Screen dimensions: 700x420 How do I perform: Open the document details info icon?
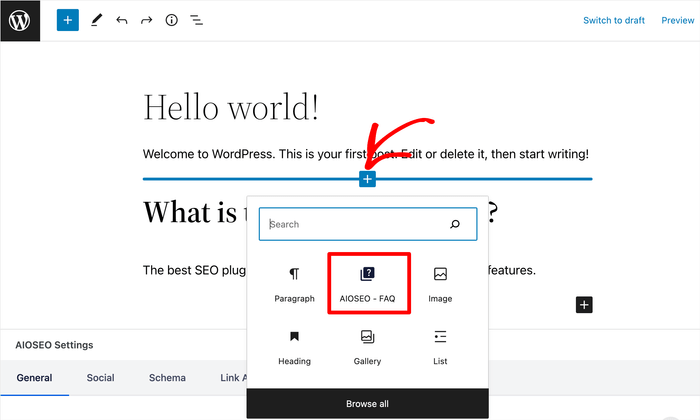[171, 20]
